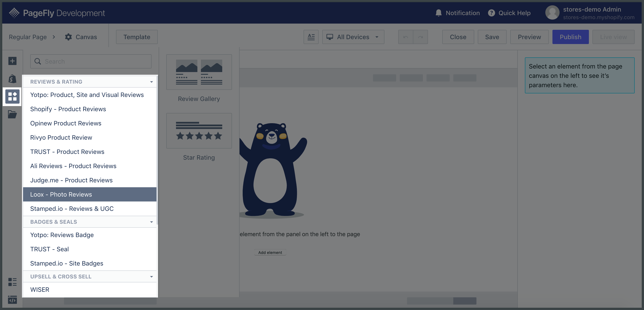
Task: Select TRUST - Product Reviews
Action: tap(90, 152)
